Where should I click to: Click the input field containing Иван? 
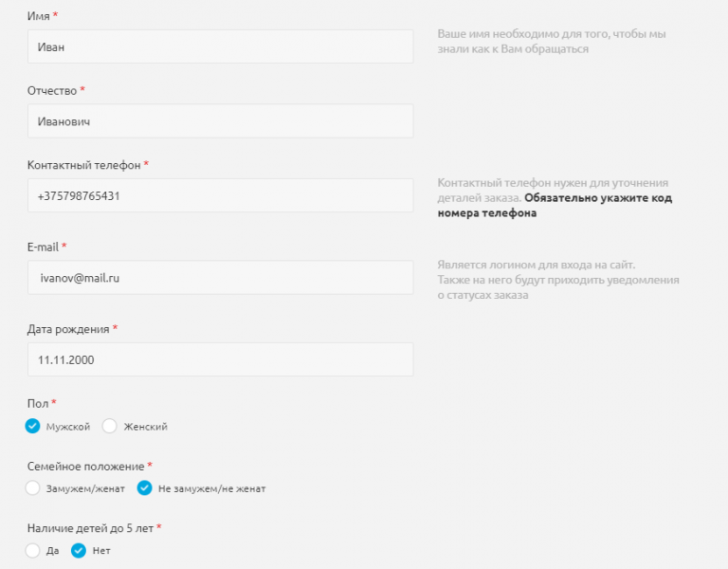coord(220,46)
